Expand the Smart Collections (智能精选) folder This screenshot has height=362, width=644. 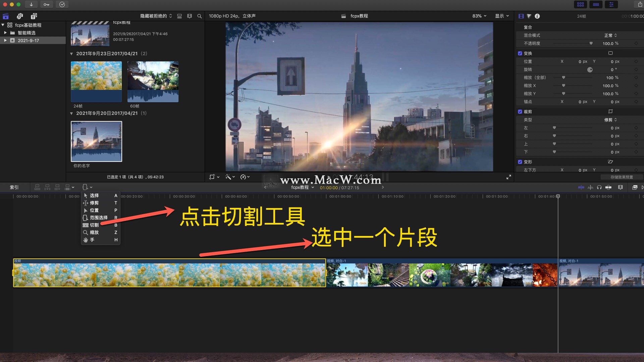[x=5, y=33]
